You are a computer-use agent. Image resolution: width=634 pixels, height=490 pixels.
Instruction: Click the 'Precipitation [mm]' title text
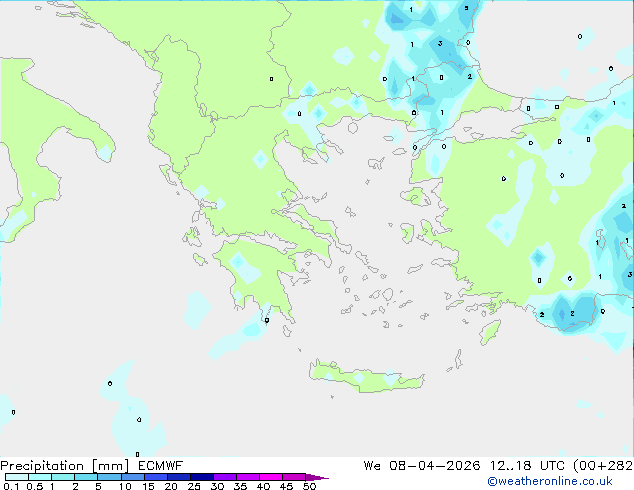click(x=65, y=466)
